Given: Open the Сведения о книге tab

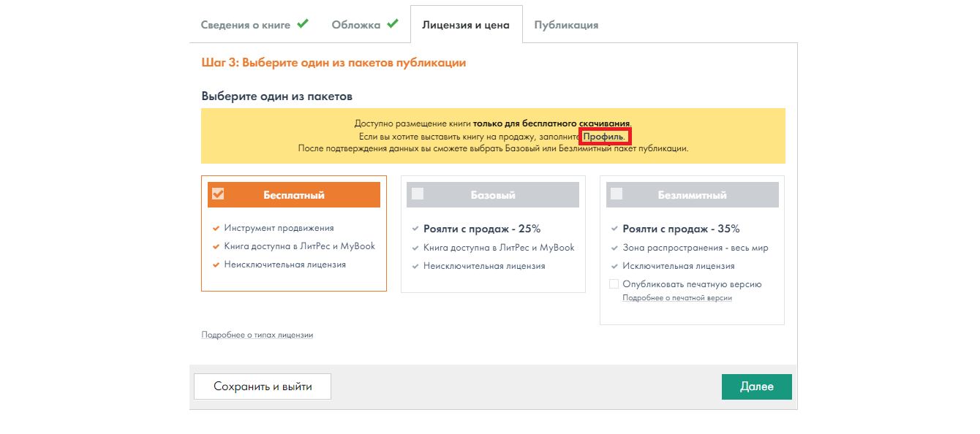Looking at the screenshot, I should coord(245,25).
